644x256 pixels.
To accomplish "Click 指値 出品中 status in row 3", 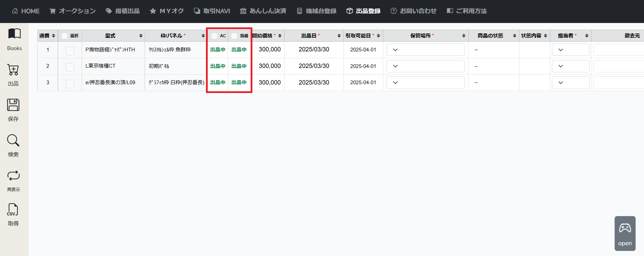I will (239, 83).
